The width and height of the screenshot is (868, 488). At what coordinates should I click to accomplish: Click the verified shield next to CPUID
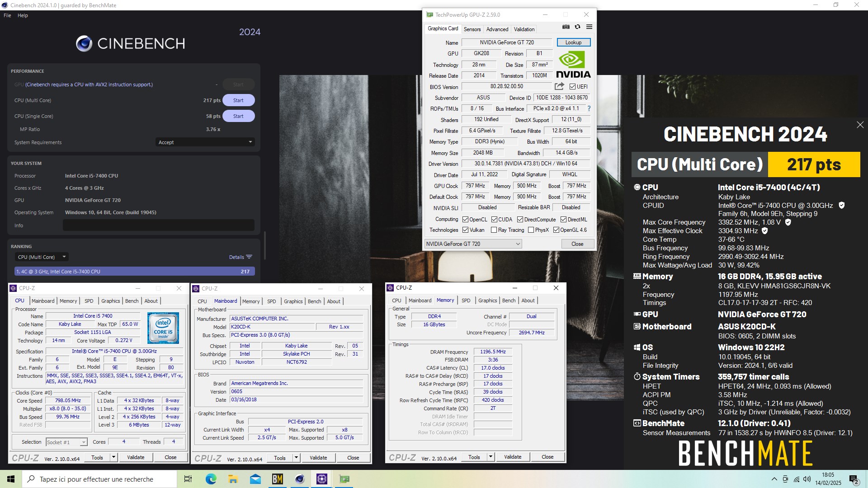tap(841, 205)
